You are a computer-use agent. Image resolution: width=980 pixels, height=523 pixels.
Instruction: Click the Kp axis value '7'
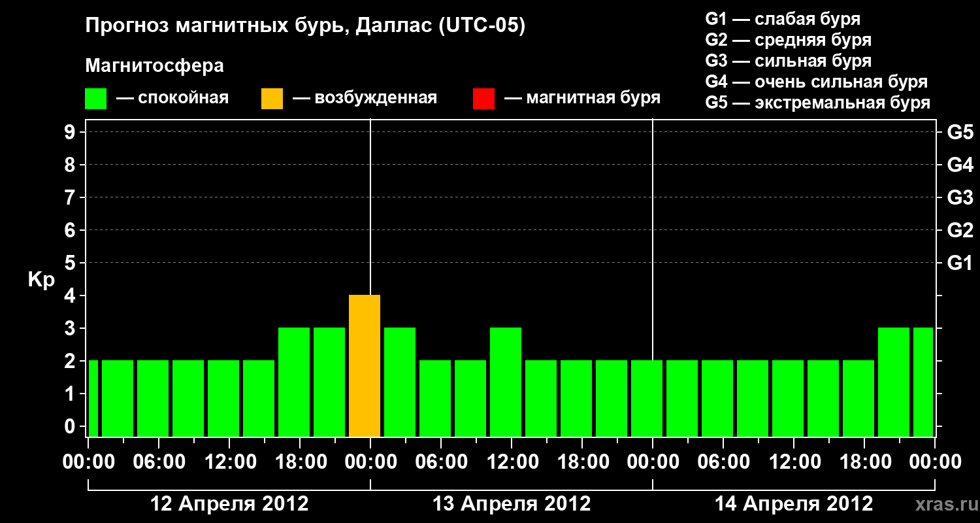click(71, 197)
